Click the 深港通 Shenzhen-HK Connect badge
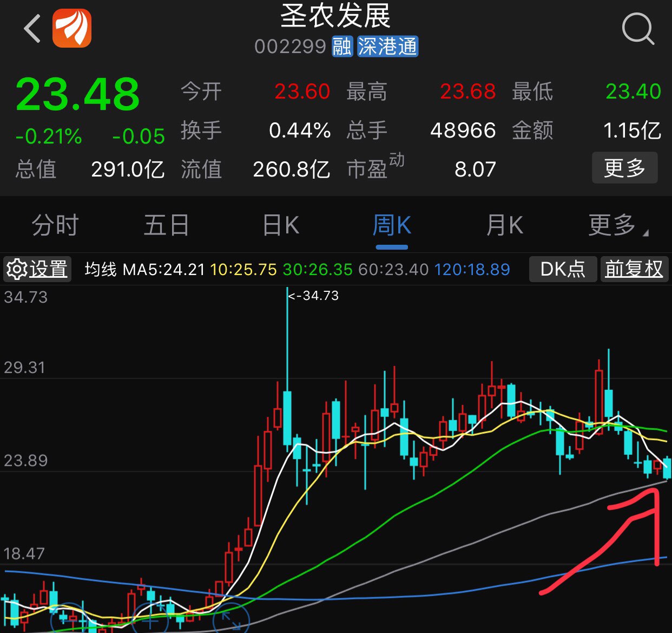The width and height of the screenshot is (672, 633). pos(387,48)
